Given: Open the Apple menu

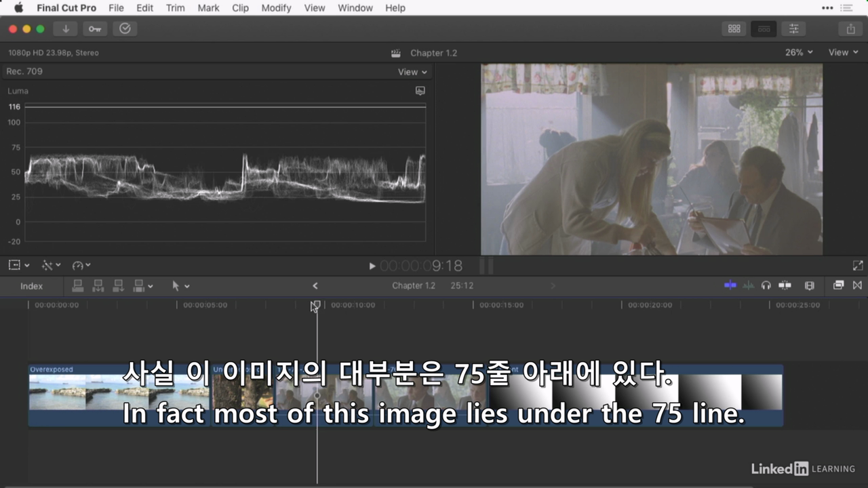Looking at the screenshot, I should pyautogui.click(x=18, y=8).
